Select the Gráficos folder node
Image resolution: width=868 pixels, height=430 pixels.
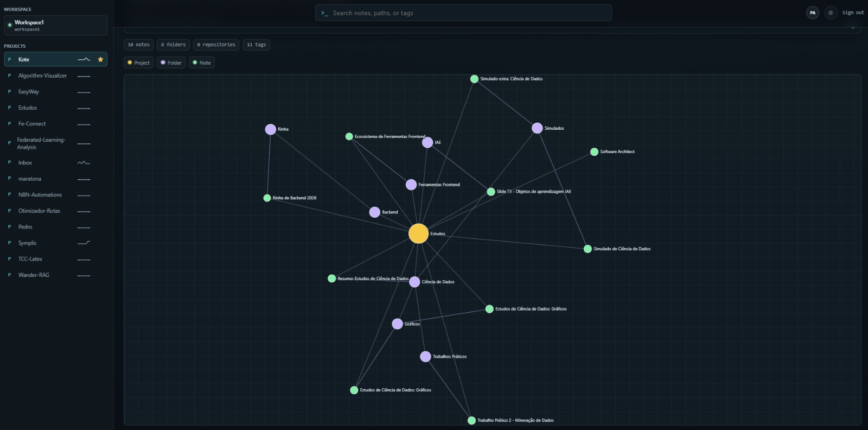point(397,324)
